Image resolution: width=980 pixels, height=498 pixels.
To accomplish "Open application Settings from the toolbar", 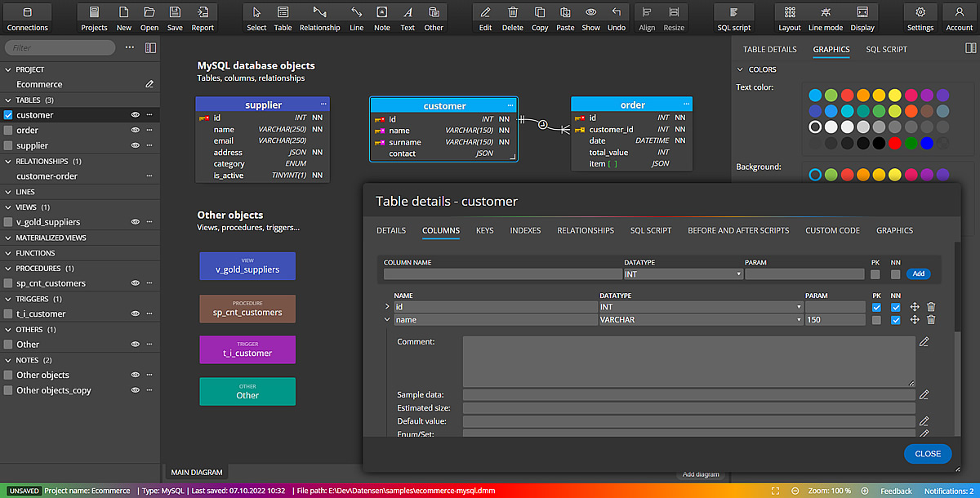I will [920, 12].
